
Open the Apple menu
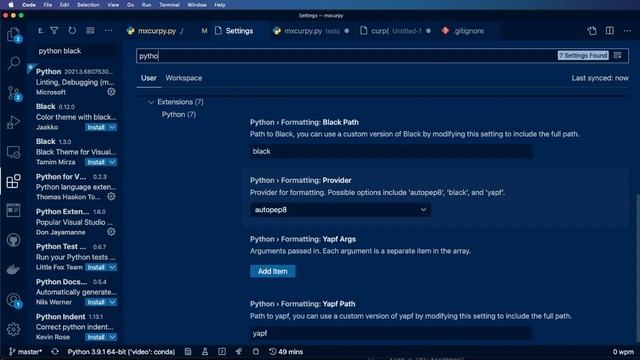point(11,5)
